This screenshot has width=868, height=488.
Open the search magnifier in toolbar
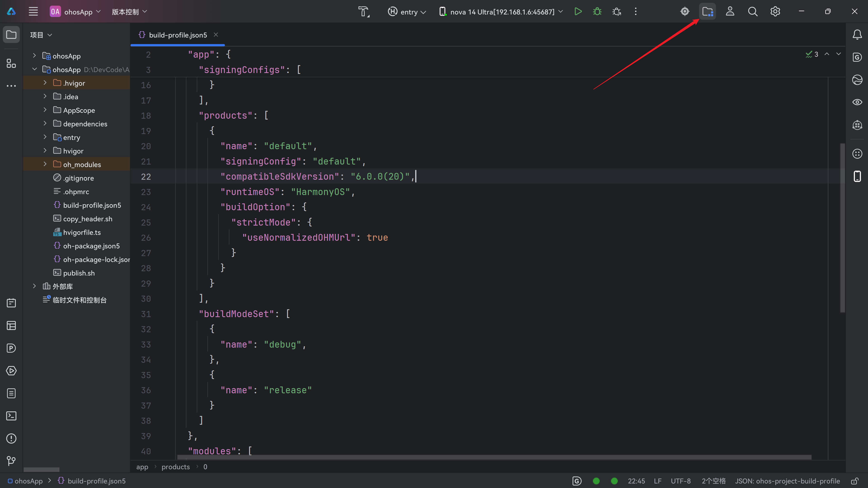(x=752, y=12)
